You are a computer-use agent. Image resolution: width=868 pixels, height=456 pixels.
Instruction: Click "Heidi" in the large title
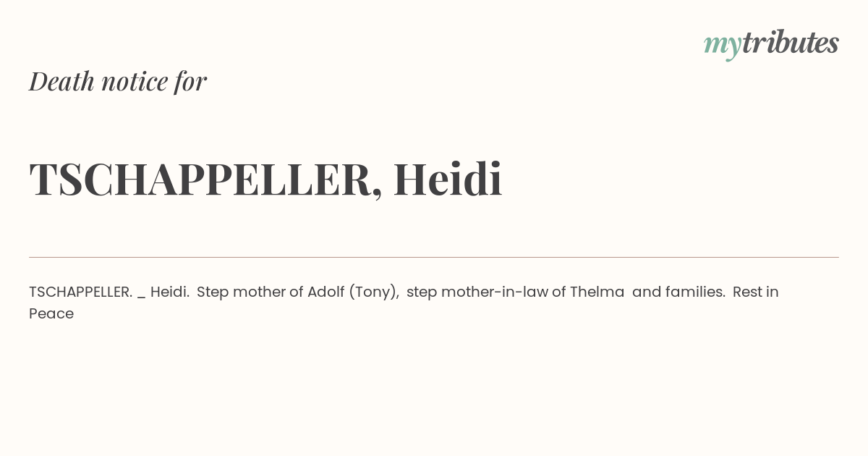click(x=448, y=179)
